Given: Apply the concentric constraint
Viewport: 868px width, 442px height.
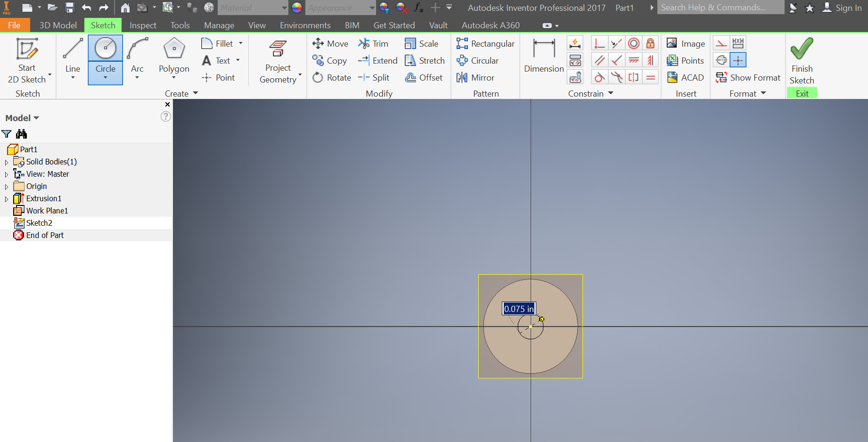Looking at the screenshot, I should coord(634,43).
